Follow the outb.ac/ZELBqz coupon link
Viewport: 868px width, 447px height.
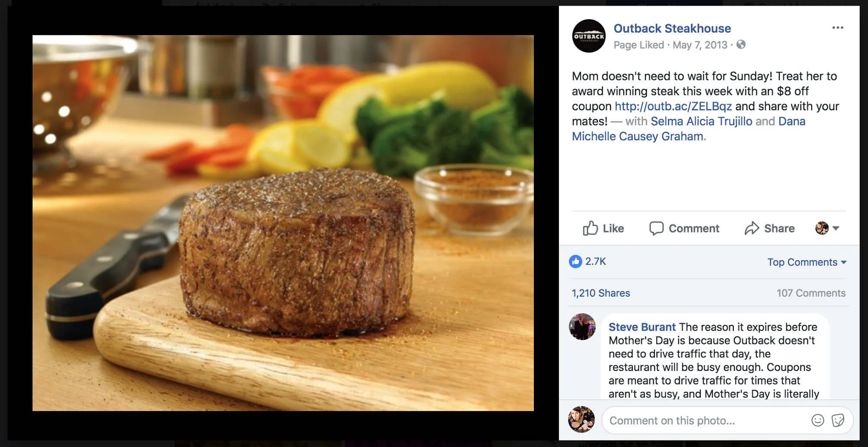[x=673, y=106]
